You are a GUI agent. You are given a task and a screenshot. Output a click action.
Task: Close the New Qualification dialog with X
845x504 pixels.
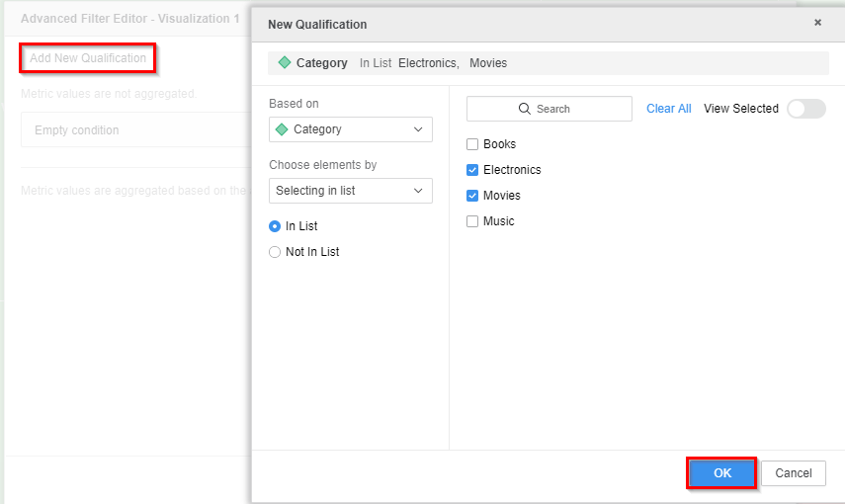point(817,23)
